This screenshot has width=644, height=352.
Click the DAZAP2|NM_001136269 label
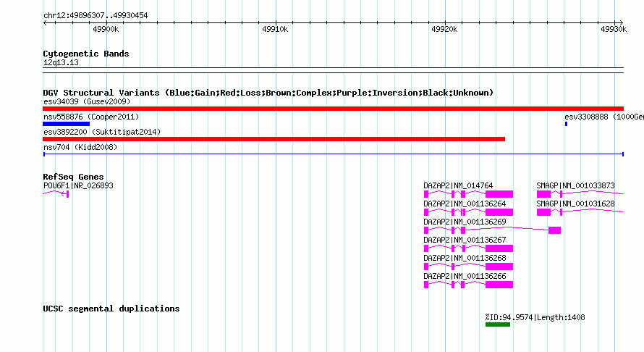coord(465,222)
